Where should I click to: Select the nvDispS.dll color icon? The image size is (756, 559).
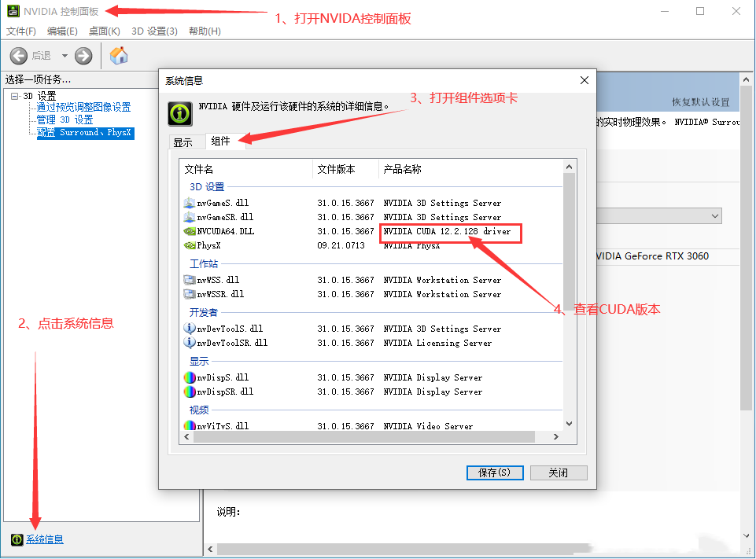[190, 377]
